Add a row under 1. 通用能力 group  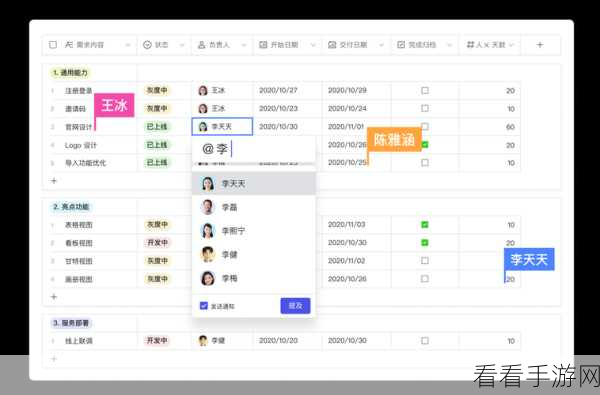click(x=54, y=181)
